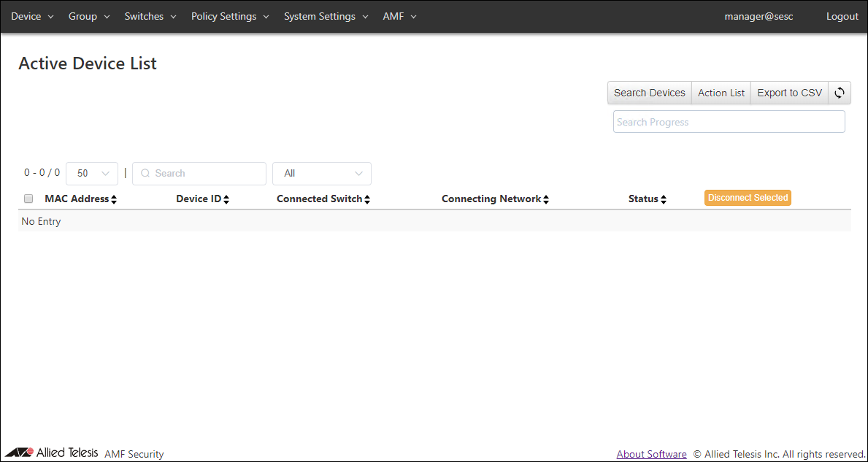
Task: Sort by MAC Address column arrows
Action: tap(114, 199)
